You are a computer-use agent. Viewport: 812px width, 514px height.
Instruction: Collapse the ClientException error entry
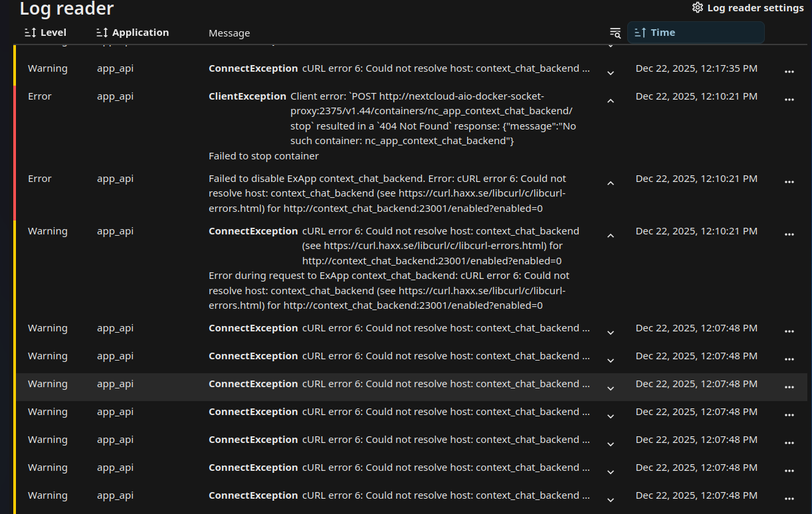(x=611, y=100)
